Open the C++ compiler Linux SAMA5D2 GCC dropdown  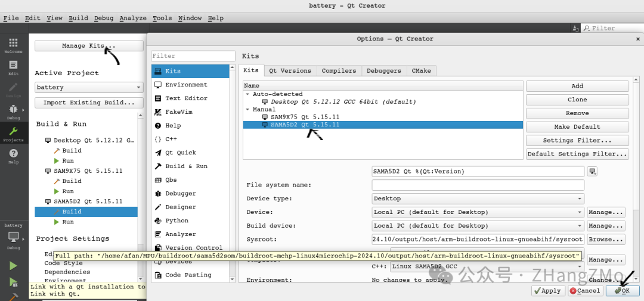click(487, 266)
